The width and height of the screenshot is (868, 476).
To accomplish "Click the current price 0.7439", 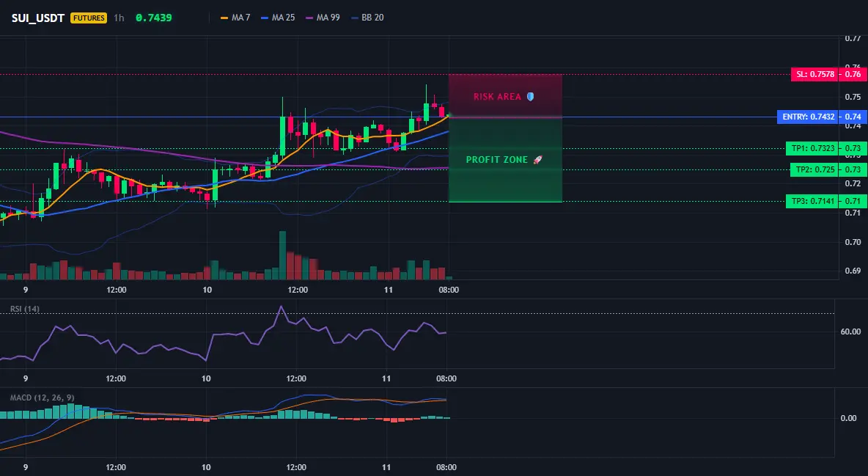I will (x=154, y=18).
